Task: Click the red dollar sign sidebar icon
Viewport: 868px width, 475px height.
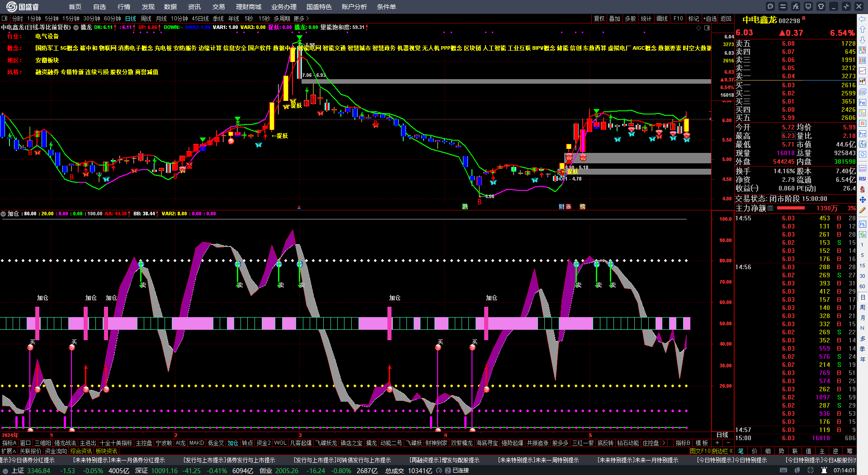Action: [863, 189]
